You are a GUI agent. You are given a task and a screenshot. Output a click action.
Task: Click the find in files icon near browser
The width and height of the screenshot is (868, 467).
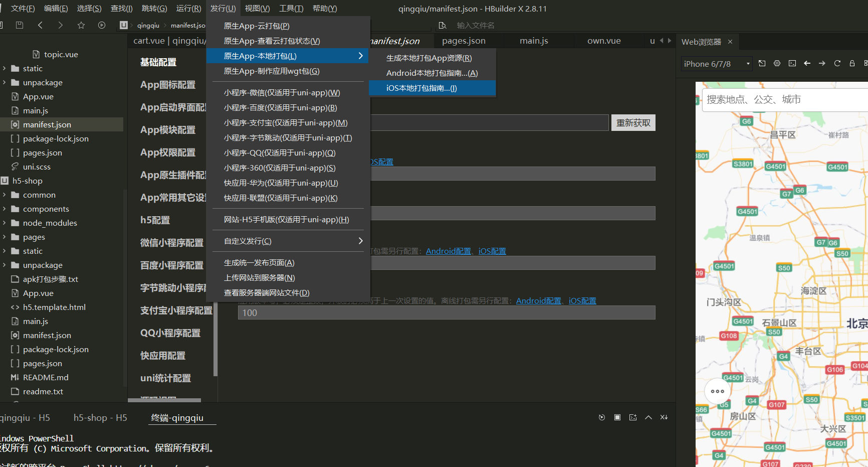pos(443,25)
